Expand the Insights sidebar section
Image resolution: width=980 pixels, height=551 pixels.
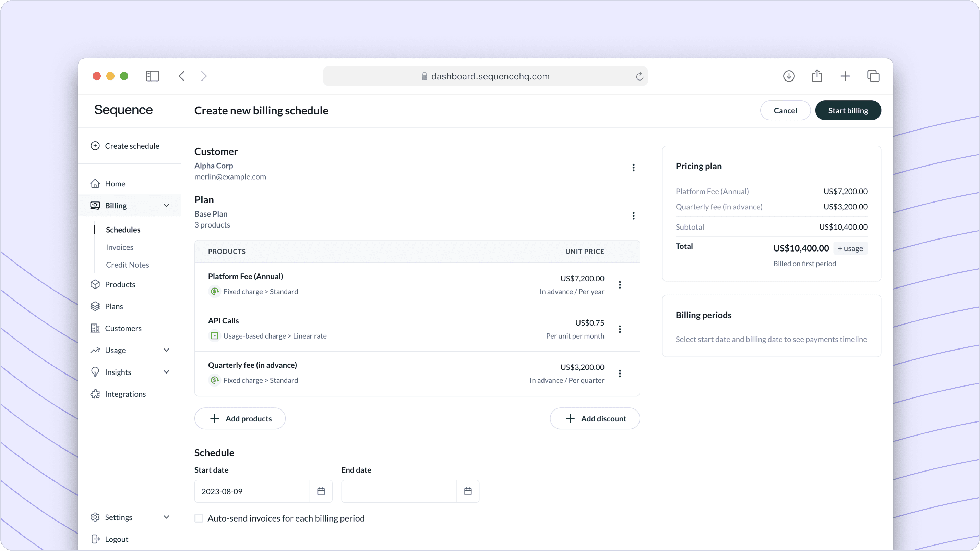click(x=166, y=372)
